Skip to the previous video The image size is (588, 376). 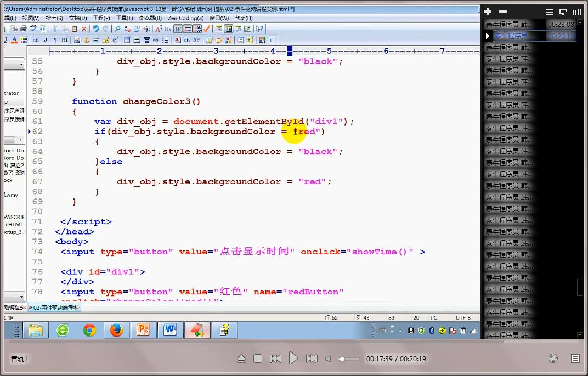[x=275, y=359]
